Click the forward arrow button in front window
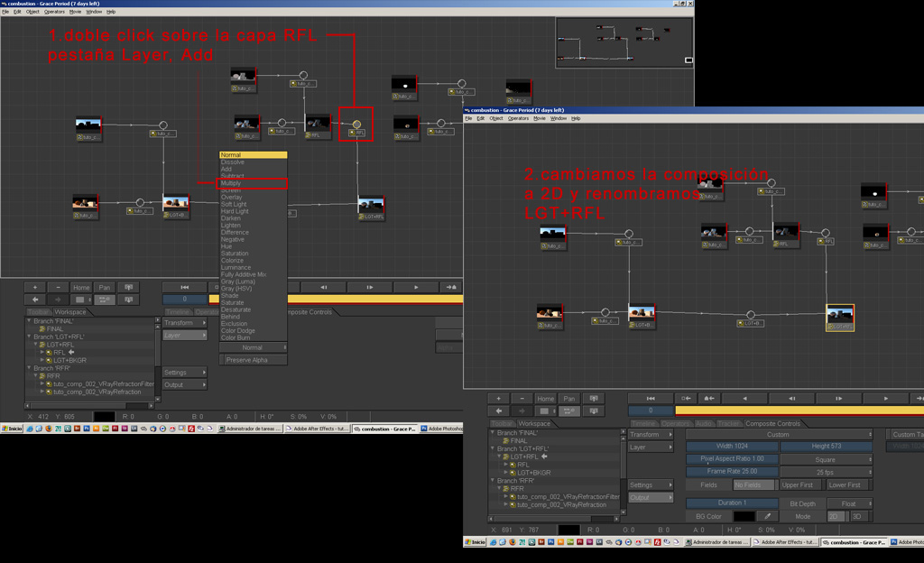This screenshot has width=924, height=563. pos(522,411)
